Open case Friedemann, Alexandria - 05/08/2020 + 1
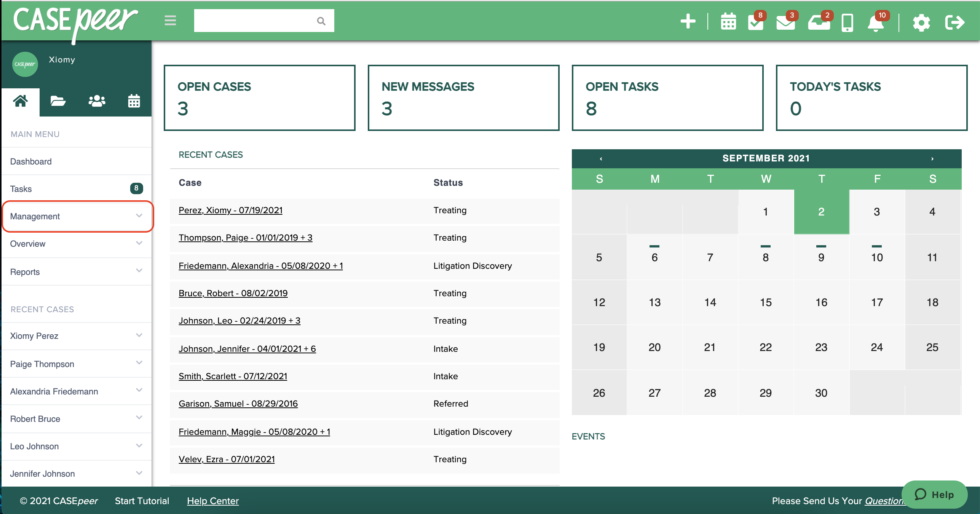This screenshot has height=514, width=980. pyautogui.click(x=261, y=266)
